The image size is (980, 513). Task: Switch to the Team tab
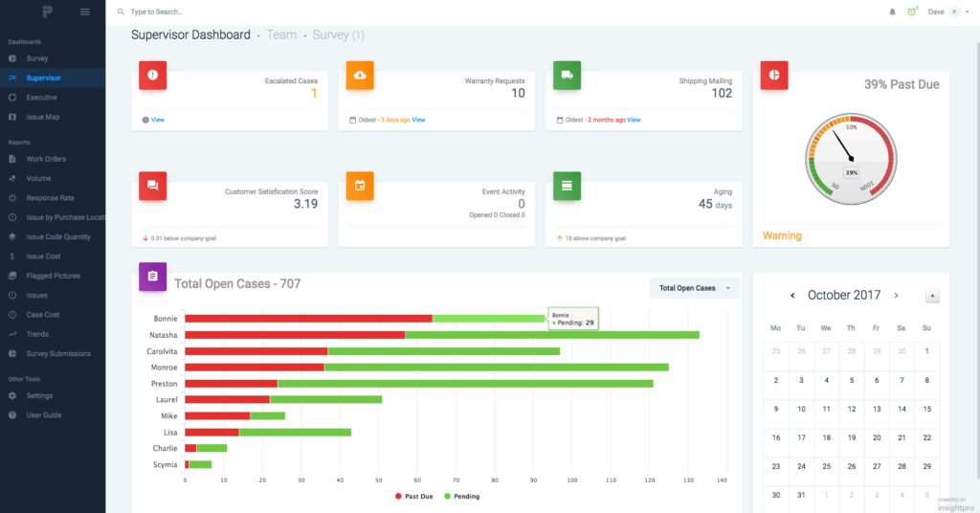point(281,35)
